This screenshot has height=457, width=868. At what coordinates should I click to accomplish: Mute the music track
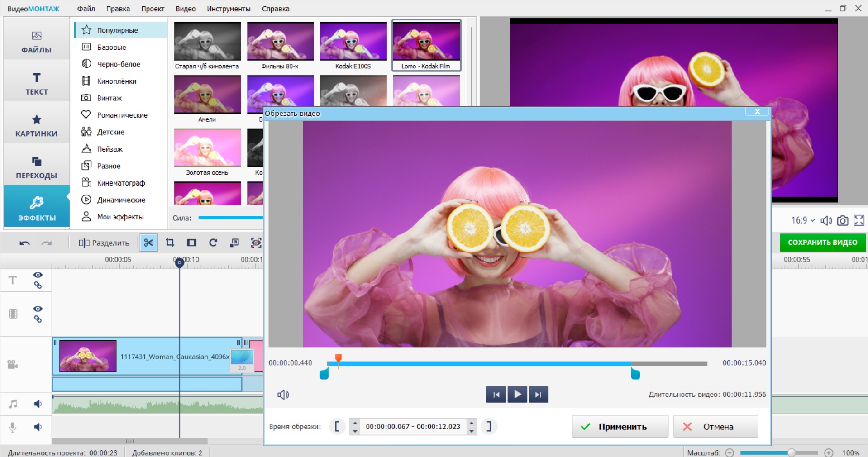coord(38,404)
